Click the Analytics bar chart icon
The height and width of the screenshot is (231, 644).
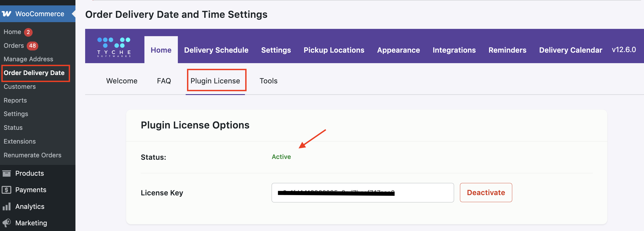[x=6, y=206]
